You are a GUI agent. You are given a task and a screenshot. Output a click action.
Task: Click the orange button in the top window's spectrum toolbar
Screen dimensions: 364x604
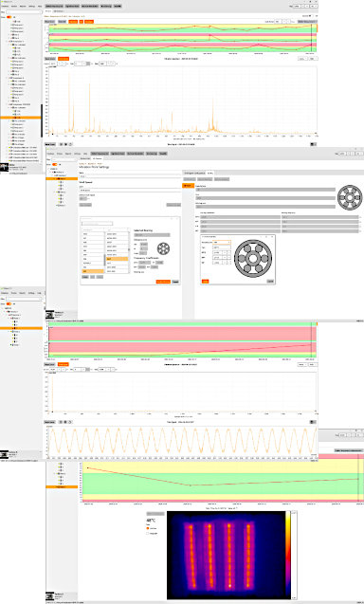[x=64, y=59]
